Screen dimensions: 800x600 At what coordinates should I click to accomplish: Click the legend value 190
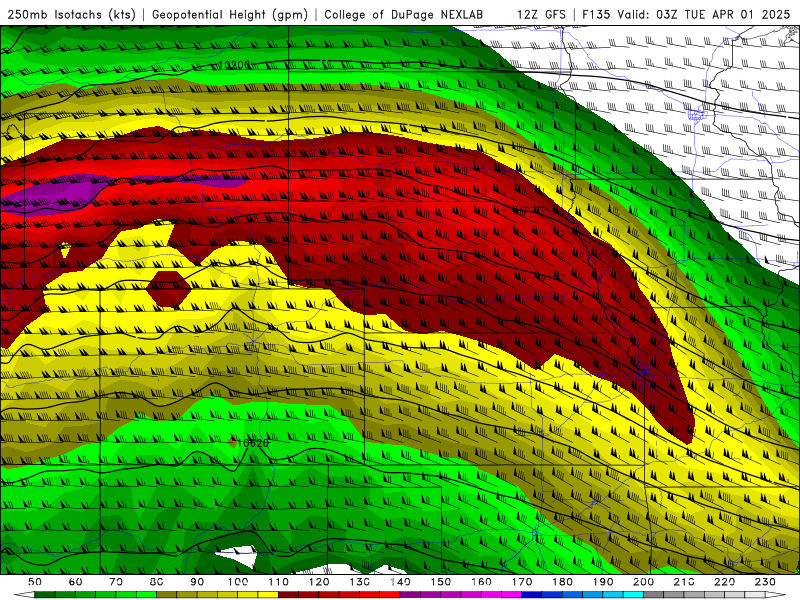click(x=603, y=582)
